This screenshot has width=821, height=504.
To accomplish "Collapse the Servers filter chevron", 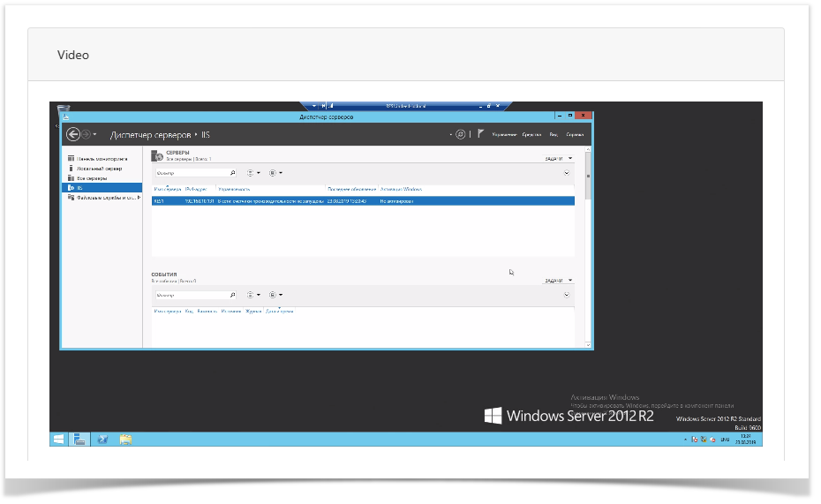I will click(567, 173).
